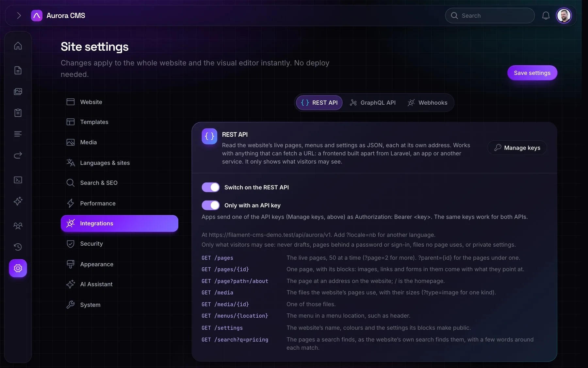Open Search & SEO section
The image size is (588, 368).
120,183
